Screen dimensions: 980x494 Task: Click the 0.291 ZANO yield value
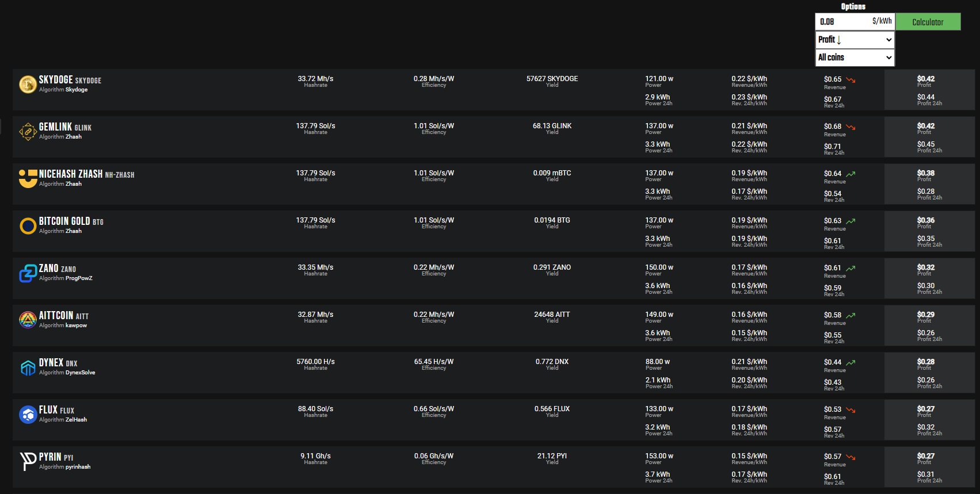click(552, 267)
